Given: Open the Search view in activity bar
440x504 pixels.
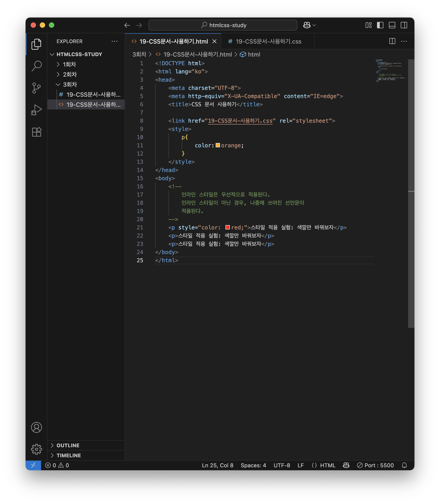Looking at the screenshot, I should (36, 66).
